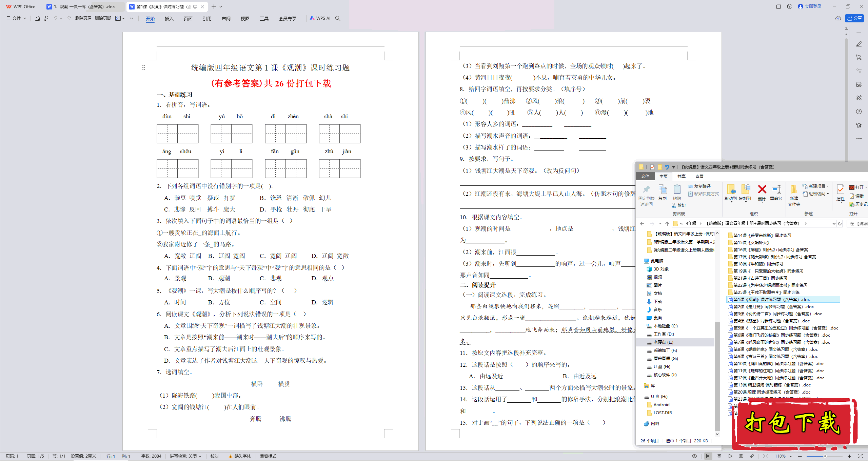Click zoom out minus button
Image resolution: width=868 pixels, height=461 pixels.
800,456
